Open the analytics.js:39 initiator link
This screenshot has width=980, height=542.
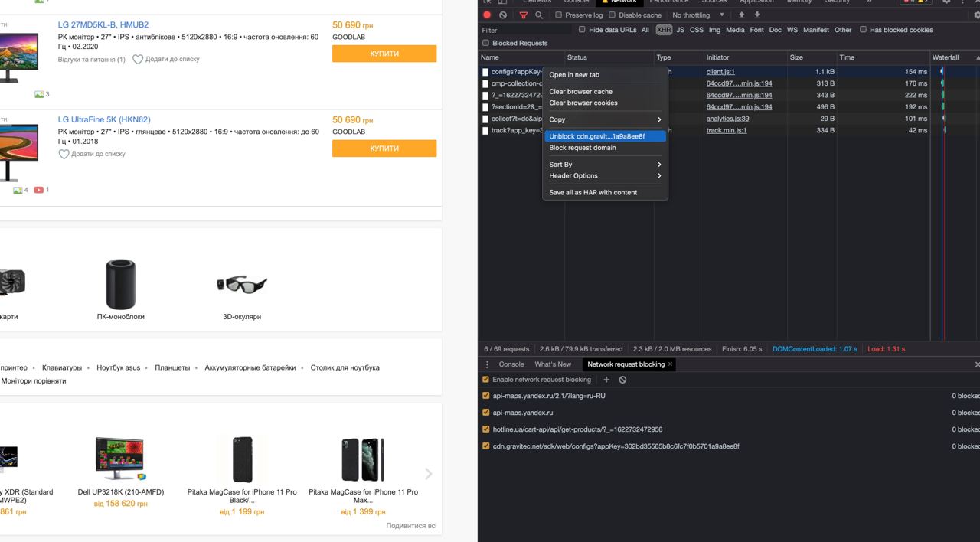click(727, 119)
